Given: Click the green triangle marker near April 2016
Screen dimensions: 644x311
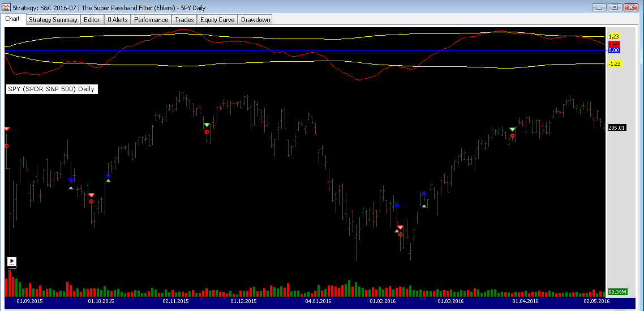Looking at the screenshot, I should [x=512, y=130].
